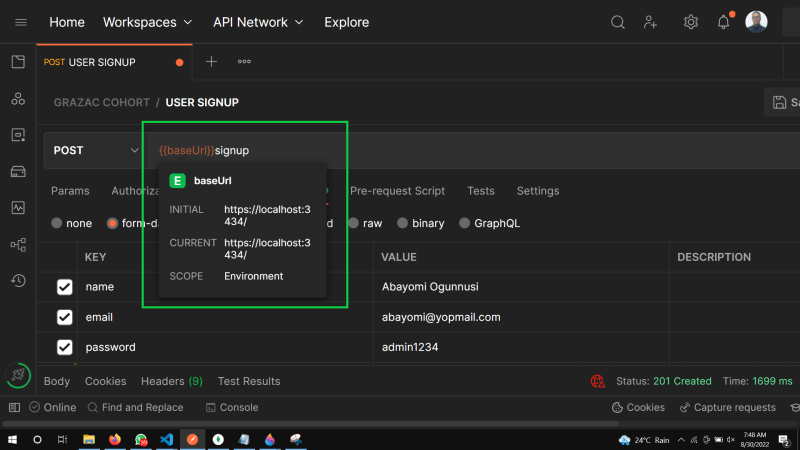The width and height of the screenshot is (800, 450).
Task: Open response Cookies tab
Action: coord(105,381)
